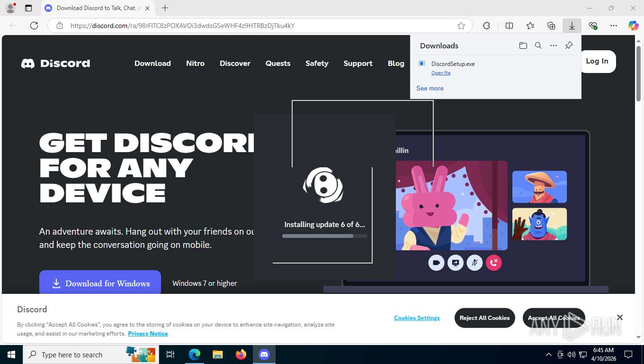Click Download for Windows button

[x=100, y=283]
